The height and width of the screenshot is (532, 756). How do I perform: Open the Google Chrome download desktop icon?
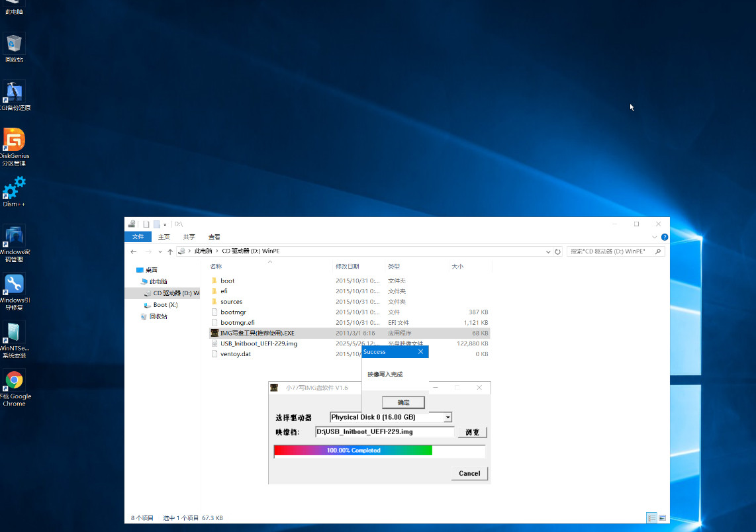pyautogui.click(x=15, y=388)
